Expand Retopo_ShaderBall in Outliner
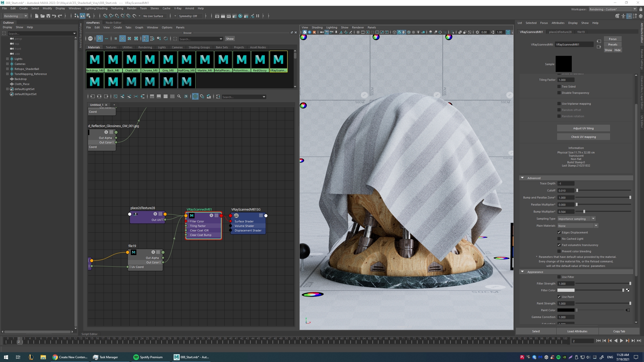Screen dimensions: 644x362 pyautogui.click(x=8, y=69)
